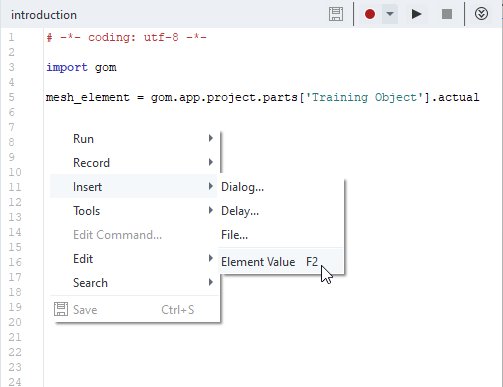
Task: Click the import gom code line
Action: pyautogui.click(x=81, y=67)
